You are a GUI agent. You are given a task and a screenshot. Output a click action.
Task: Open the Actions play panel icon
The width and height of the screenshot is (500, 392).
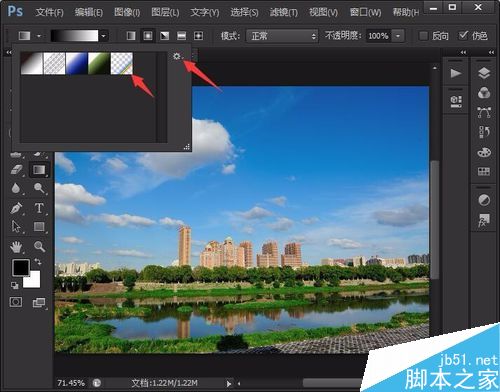click(x=456, y=73)
